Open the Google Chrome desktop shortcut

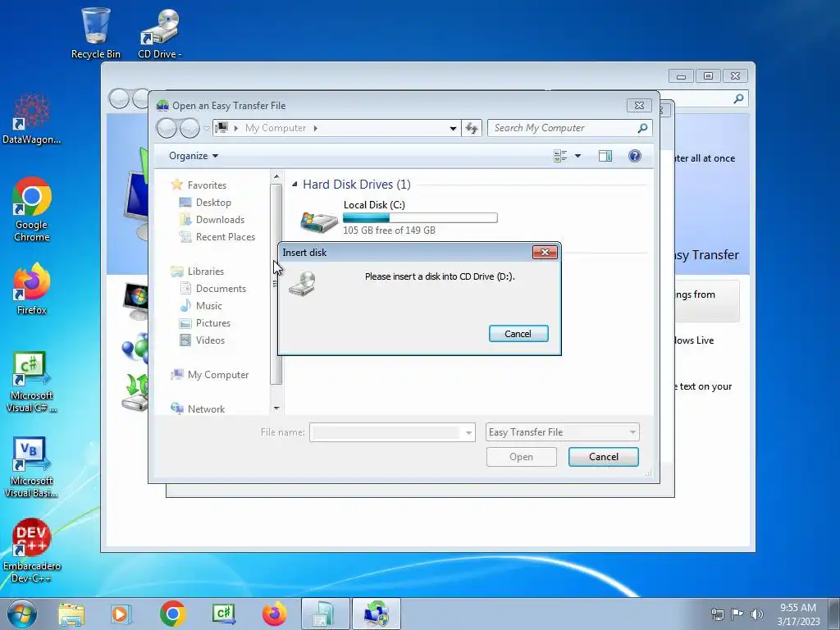tap(32, 209)
